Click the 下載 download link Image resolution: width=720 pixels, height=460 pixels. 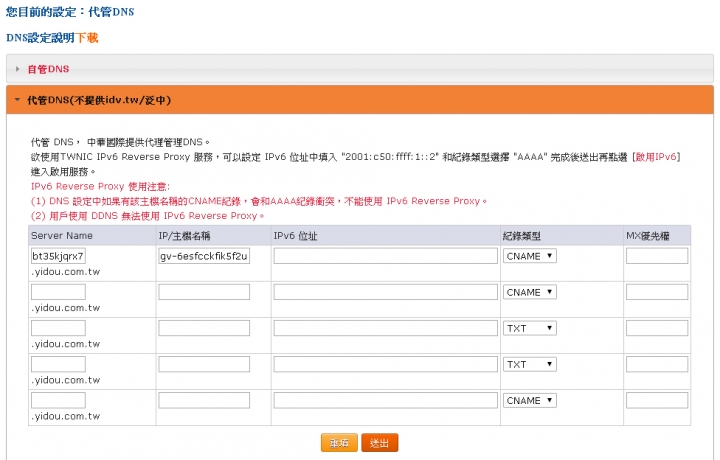(x=87, y=38)
